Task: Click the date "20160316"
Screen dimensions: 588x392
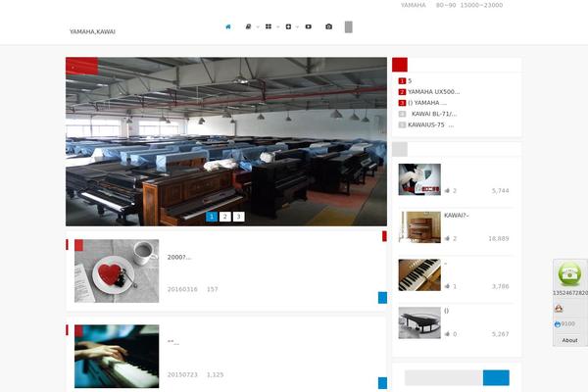Action: click(x=182, y=289)
